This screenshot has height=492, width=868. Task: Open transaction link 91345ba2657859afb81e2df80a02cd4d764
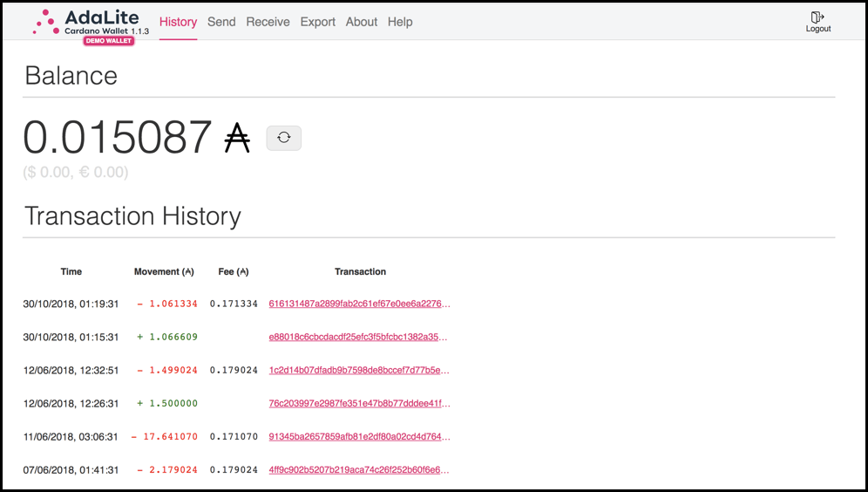359,437
